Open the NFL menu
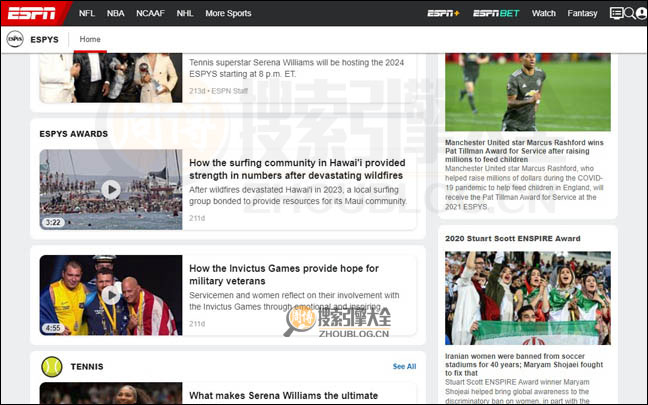648x405 pixels. click(x=87, y=13)
